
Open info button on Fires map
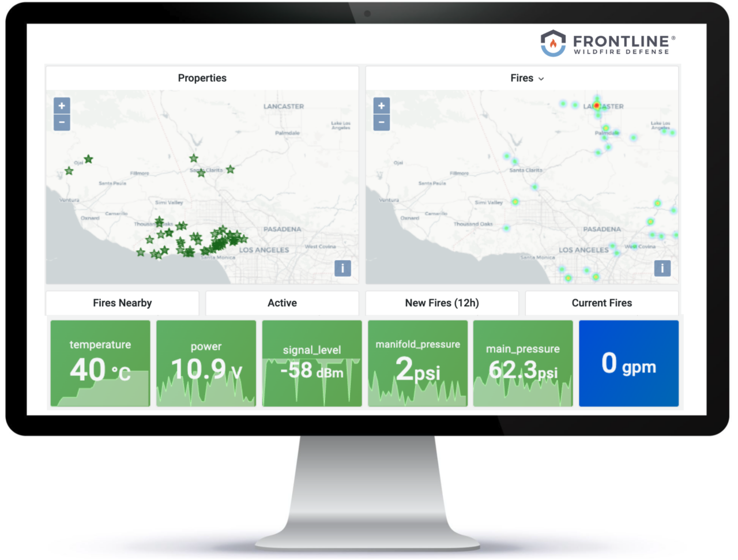pos(662,268)
